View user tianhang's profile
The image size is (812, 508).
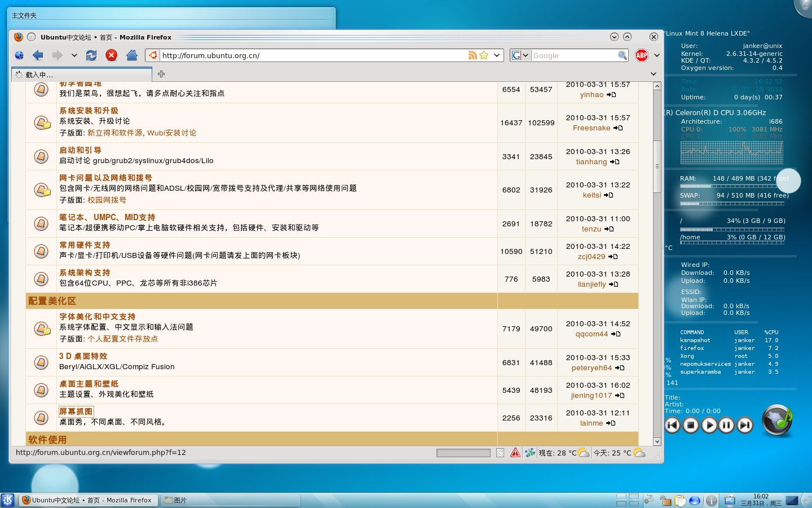[592, 162]
